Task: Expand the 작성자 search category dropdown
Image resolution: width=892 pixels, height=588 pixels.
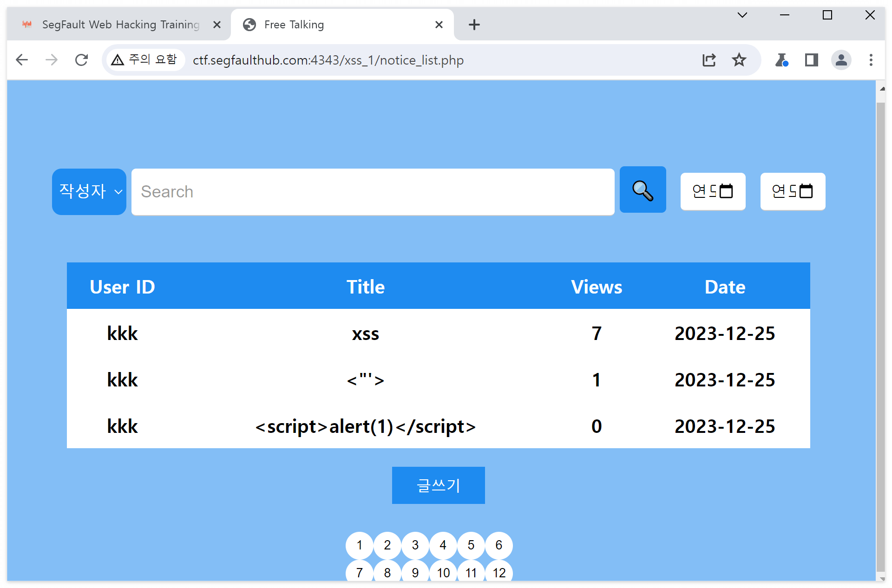Action: [x=89, y=191]
